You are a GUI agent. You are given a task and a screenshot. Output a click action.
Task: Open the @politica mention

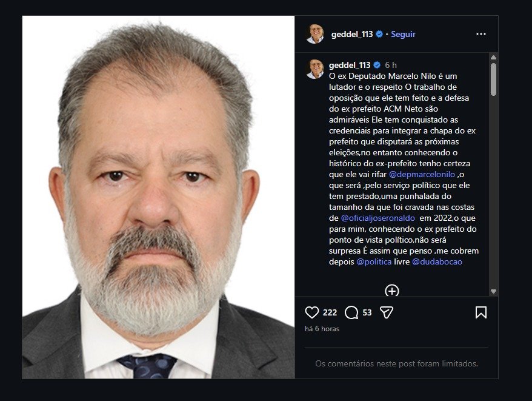point(373,261)
